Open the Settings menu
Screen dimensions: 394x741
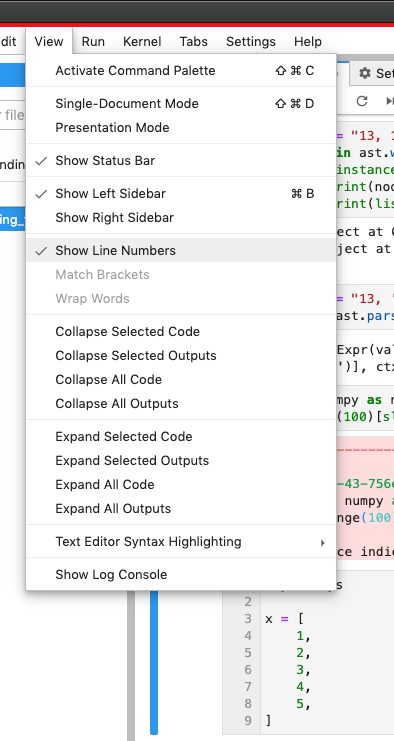tap(251, 42)
